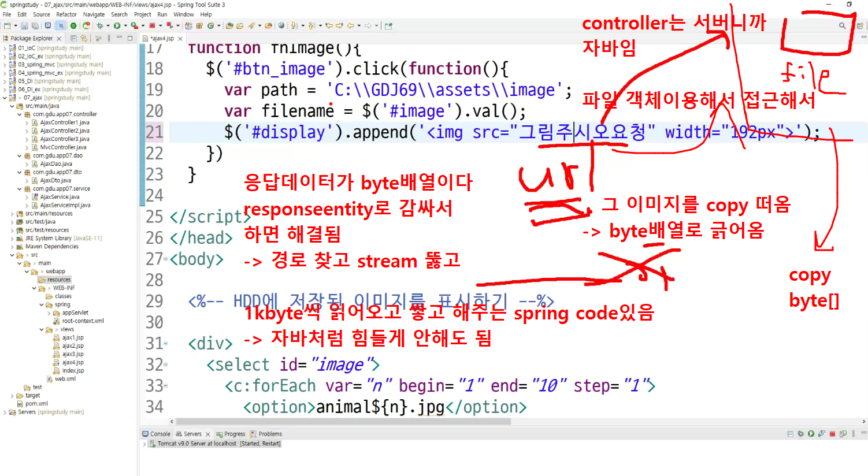
Task: Open the Navigate menu
Action: (x=94, y=14)
